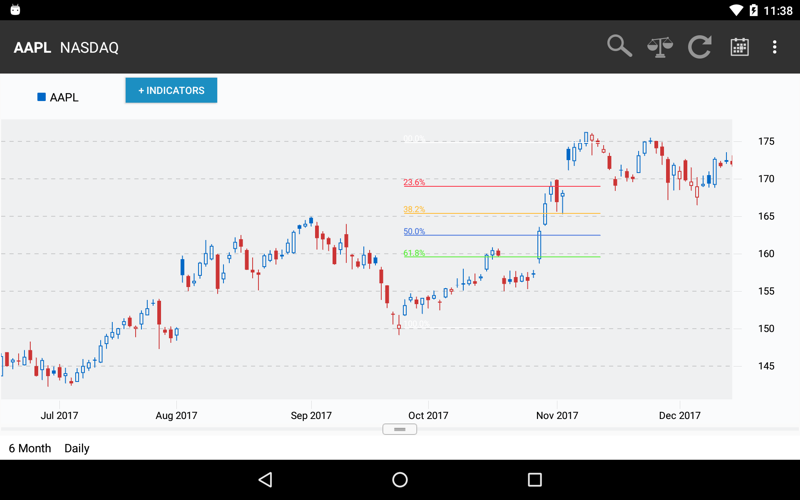The width and height of the screenshot is (800, 500).
Task: Select the 61.8% Fibonacci level label
Action: tap(414, 253)
